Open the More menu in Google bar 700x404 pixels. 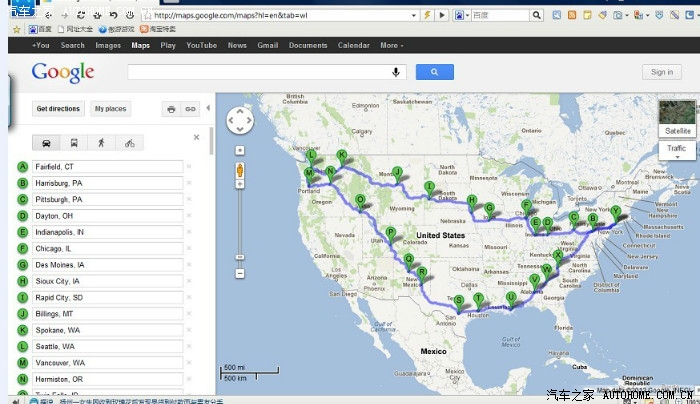[x=390, y=45]
